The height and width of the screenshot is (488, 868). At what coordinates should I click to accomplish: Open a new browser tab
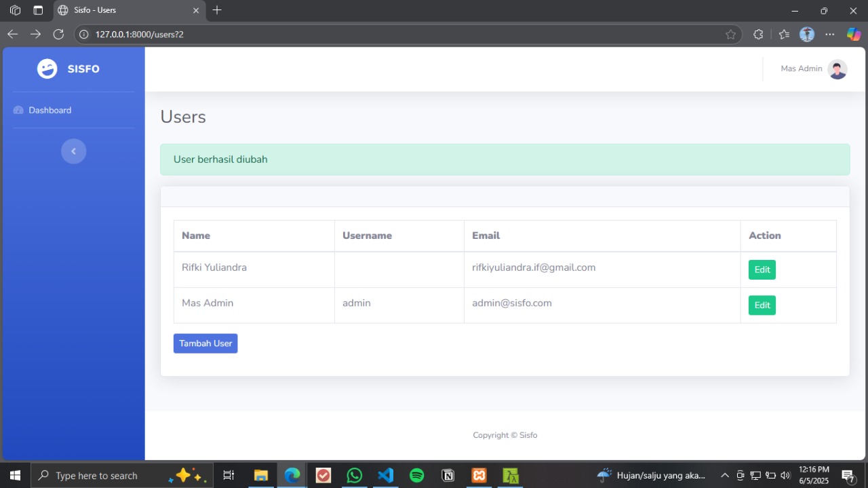tap(217, 10)
